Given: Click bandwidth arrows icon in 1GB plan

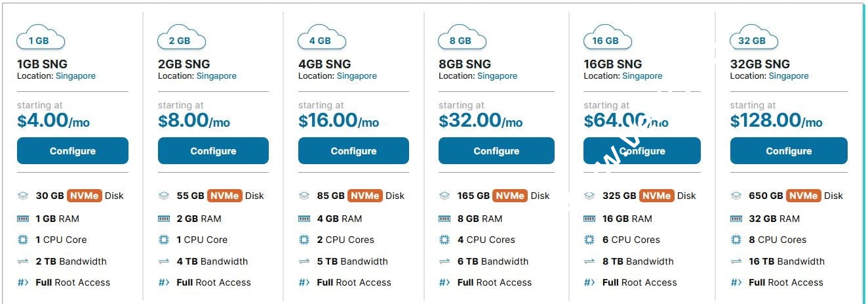Looking at the screenshot, I should [x=23, y=261].
